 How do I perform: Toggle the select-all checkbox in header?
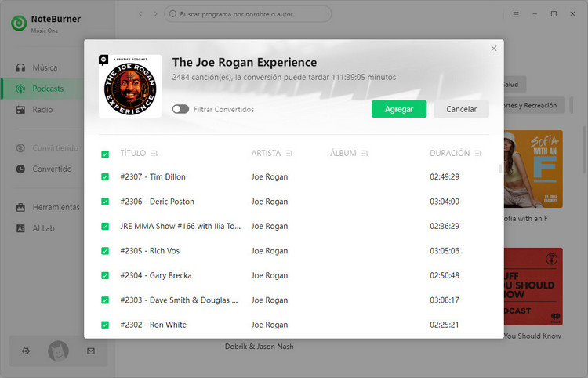(105, 154)
